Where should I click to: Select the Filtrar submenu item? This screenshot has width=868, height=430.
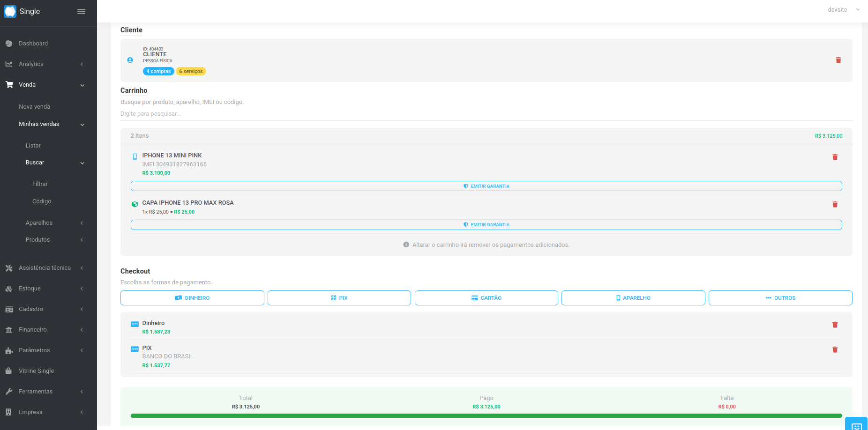pyautogui.click(x=40, y=184)
